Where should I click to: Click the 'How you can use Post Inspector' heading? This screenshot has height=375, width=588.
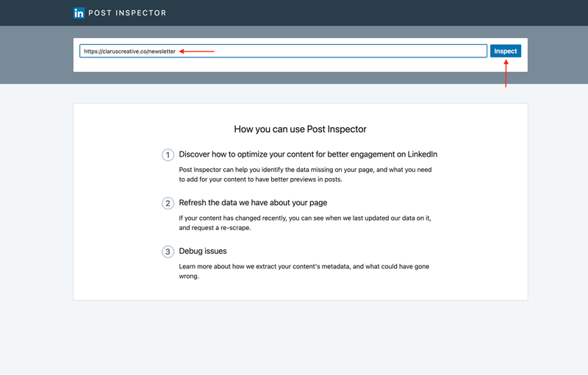point(300,129)
